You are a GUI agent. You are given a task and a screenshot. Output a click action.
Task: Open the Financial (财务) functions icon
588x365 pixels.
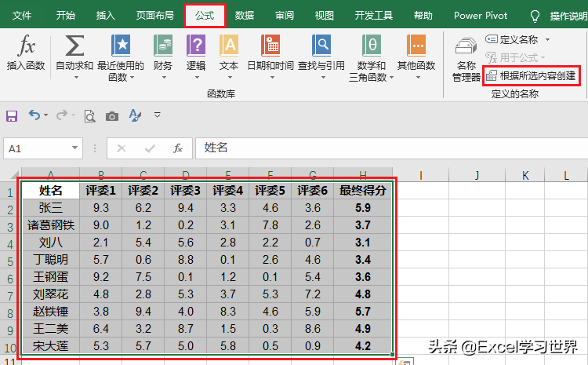(163, 46)
